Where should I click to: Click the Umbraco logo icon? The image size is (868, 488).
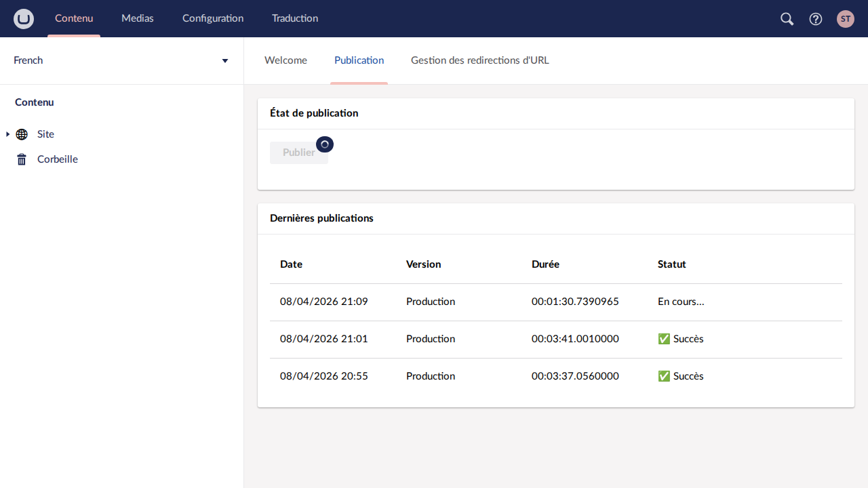(x=24, y=19)
